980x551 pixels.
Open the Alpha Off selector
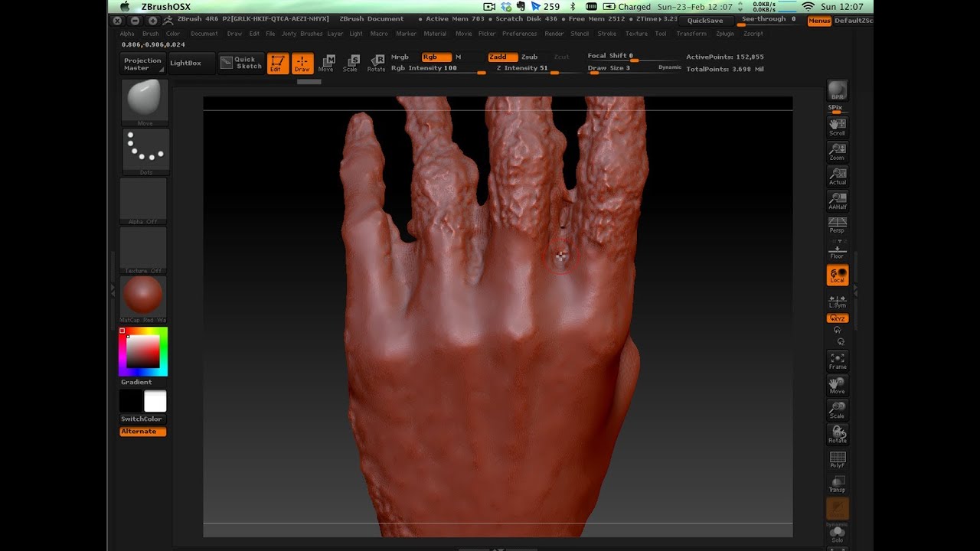pyautogui.click(x=143, y=201)
